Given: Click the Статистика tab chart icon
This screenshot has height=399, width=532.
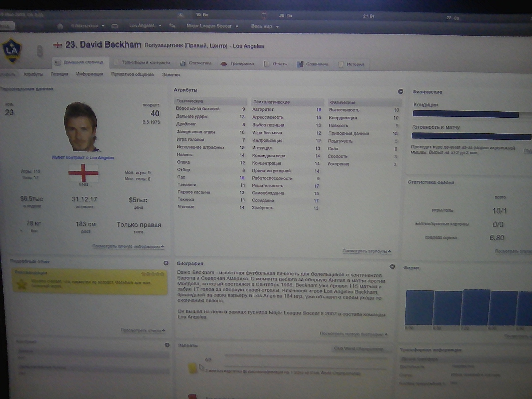Looking at the screenshot, I should click(x=183, y=63).
